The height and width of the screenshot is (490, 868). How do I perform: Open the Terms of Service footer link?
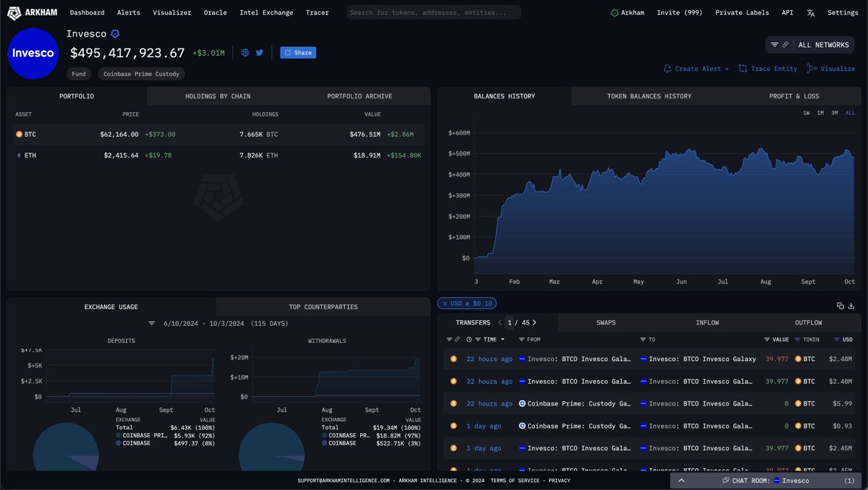(x=515, y=481)
